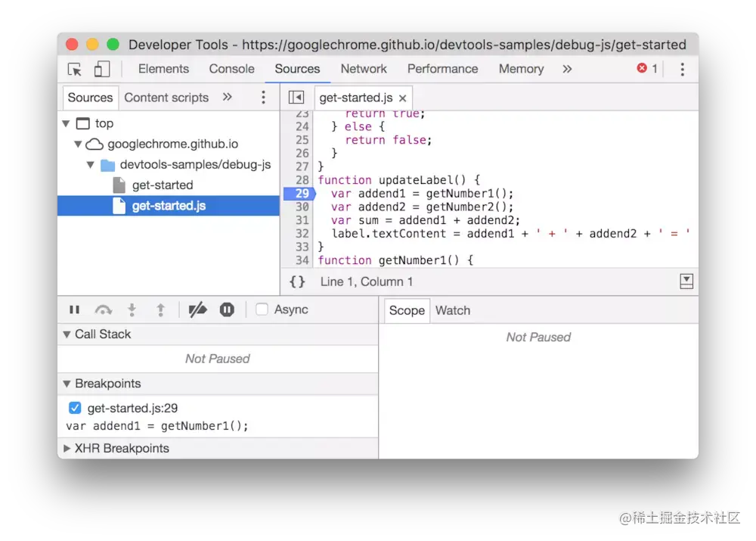The height and width of the screenshot is (541, 756).
Task: Toggle the device toolbar icon
Action: click(x=102, y=69)
